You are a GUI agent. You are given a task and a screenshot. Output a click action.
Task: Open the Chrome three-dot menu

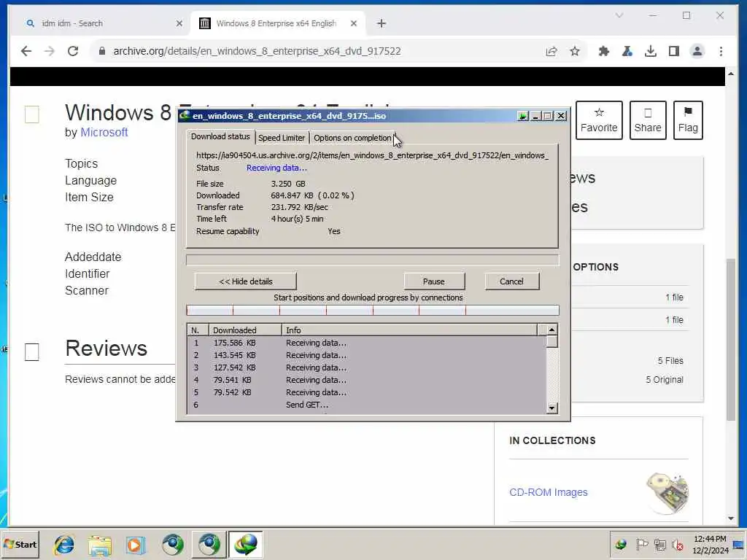click(721, 51)
